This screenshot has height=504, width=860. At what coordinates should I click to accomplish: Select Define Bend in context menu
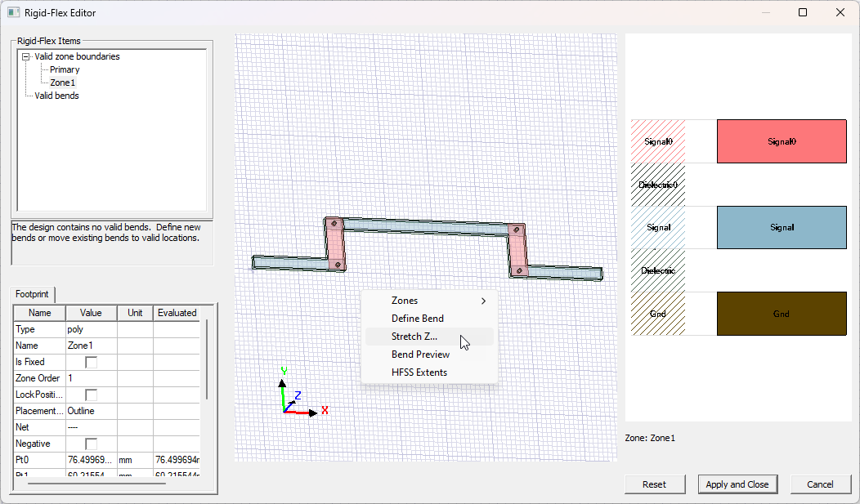(418, 319)
